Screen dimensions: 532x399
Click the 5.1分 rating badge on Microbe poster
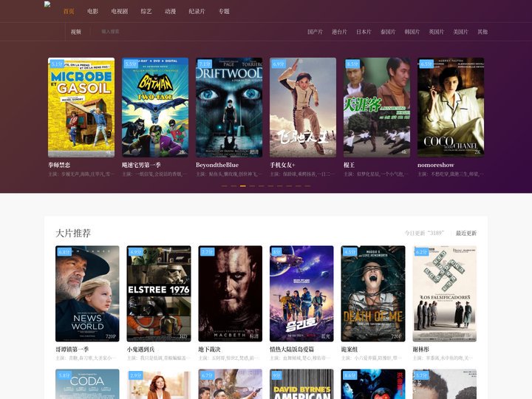coord(57,64)
